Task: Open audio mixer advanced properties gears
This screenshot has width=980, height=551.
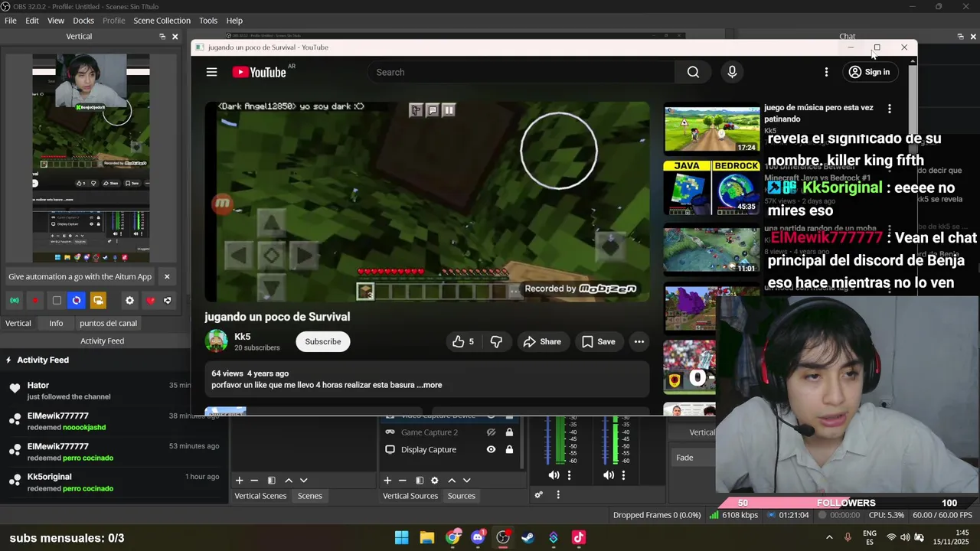Action: click(539, 495)
